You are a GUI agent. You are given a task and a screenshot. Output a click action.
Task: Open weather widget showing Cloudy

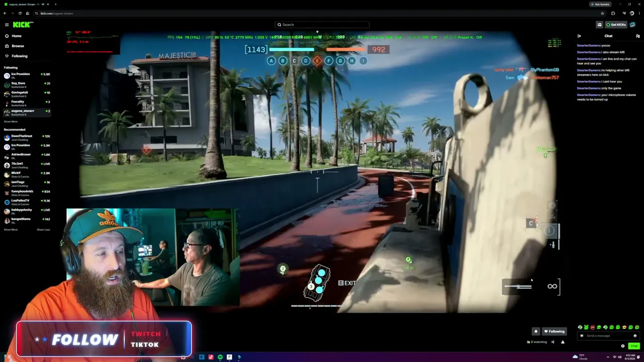pos(581,357)
